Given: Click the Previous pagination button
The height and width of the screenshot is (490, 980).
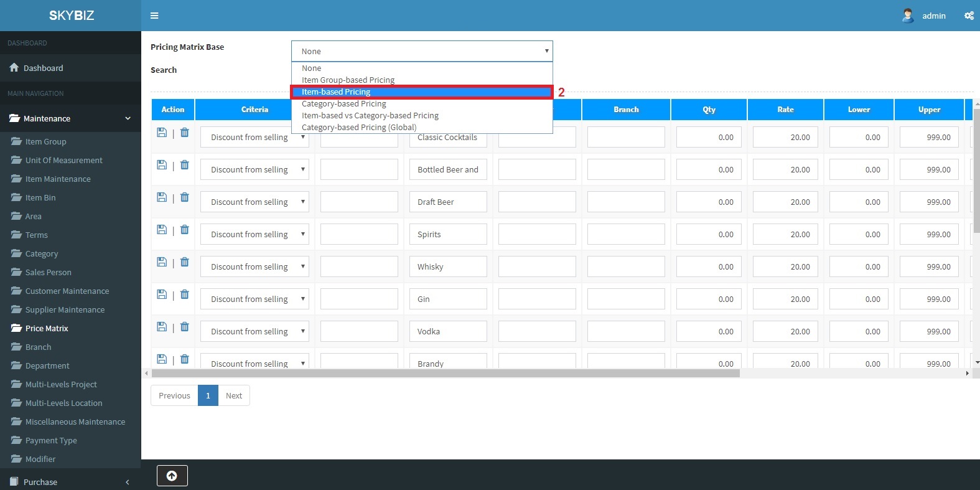Looking at the screenshot, I should (174, 395).
